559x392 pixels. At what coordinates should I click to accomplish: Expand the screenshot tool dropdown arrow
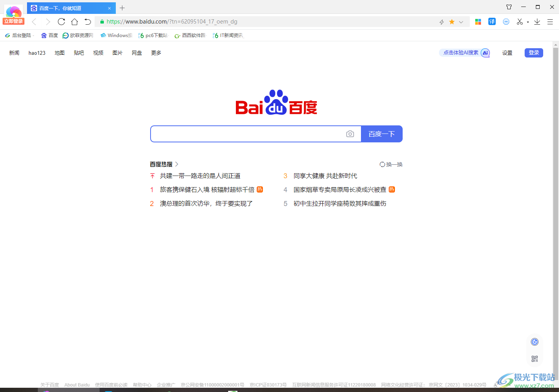(x=528, y=22)
